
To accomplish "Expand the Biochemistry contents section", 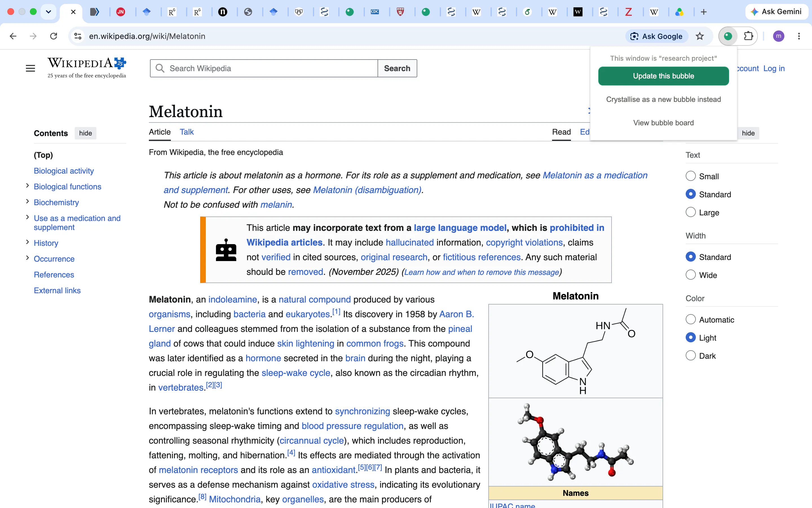I will pyautogui.click(x=28, y=202).
